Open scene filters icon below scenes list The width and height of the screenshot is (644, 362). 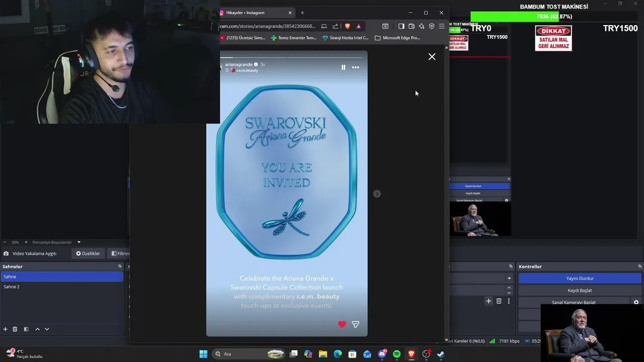pos(26,329)
